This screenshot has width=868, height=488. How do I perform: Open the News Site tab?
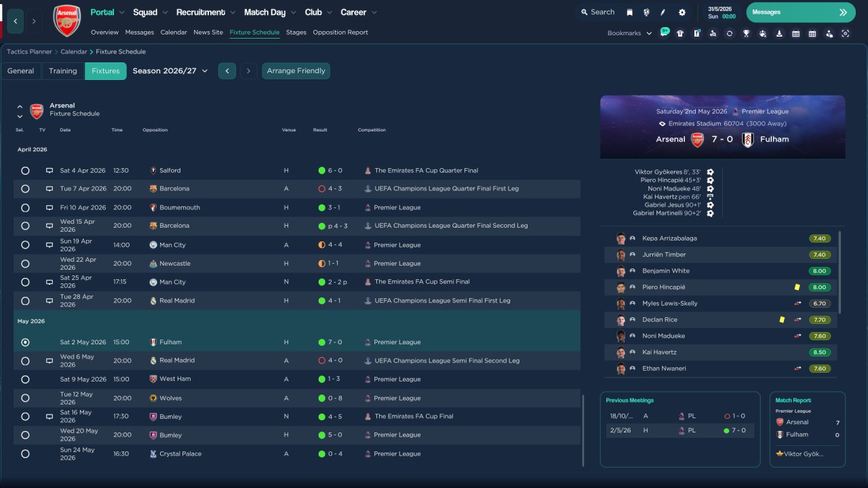(208, 32)
